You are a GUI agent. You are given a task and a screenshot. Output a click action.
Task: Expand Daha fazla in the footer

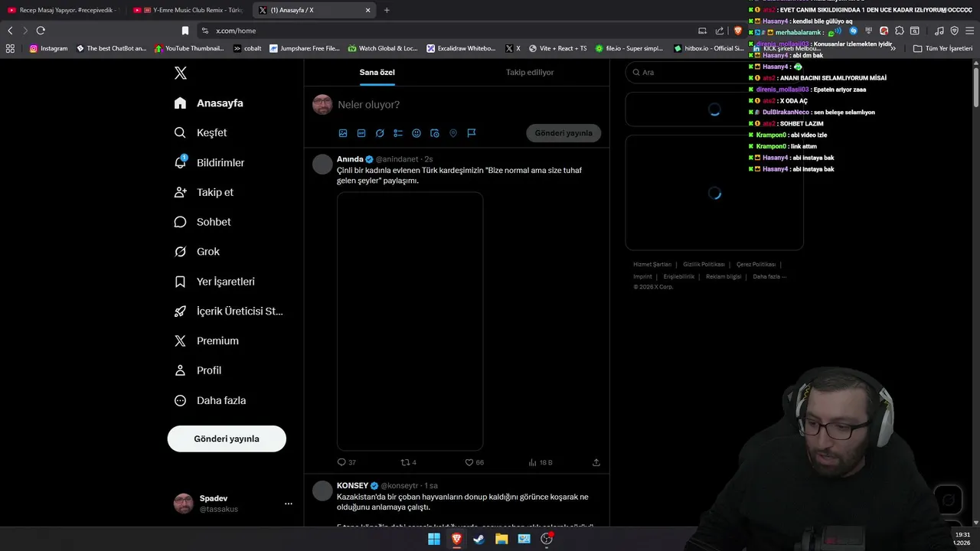769,277
